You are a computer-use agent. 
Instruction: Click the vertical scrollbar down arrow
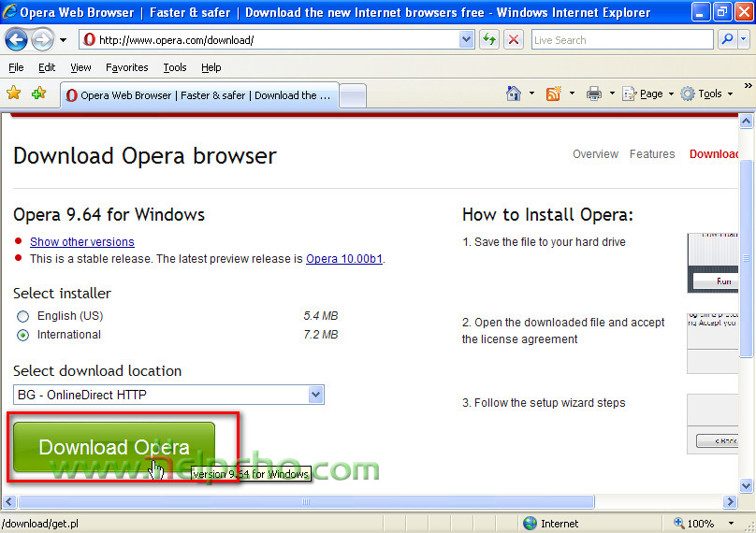[x=746, y=485]
